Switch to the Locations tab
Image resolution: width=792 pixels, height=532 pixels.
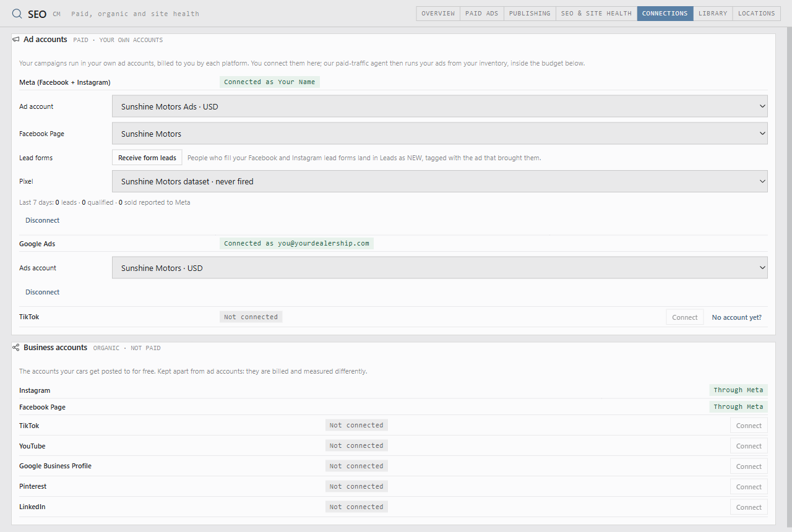757,14
